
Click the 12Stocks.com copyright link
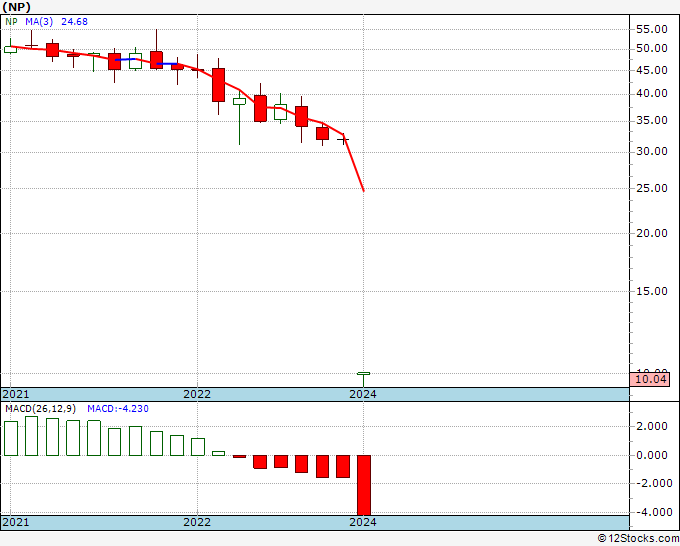coord(638,539)
